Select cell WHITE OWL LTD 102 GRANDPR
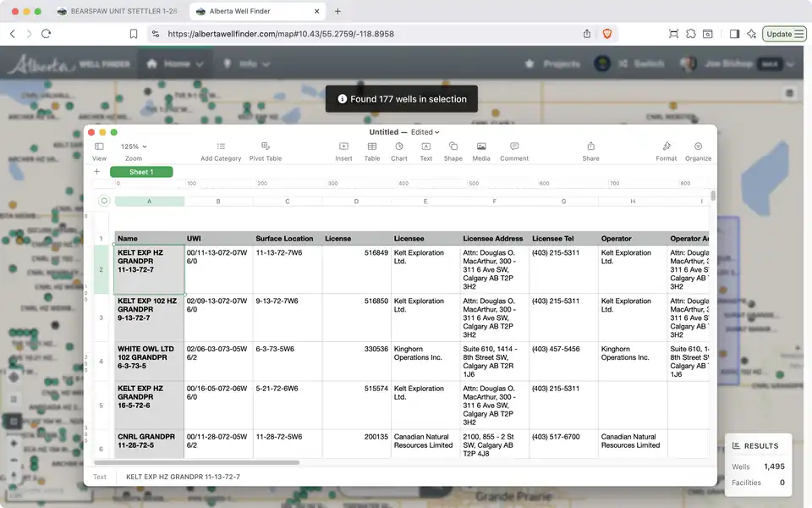Viewport: 812px width, 508px height. [149, 361]
